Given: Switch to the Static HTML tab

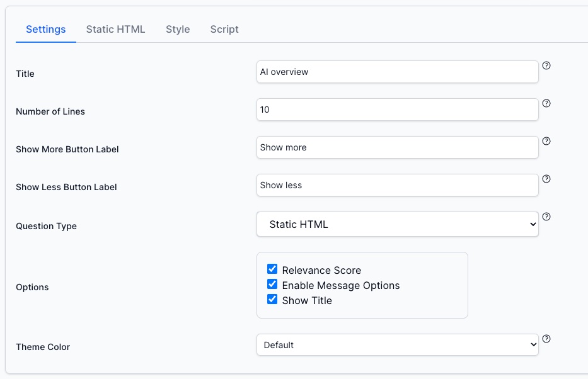Looking at the screenshot, I should (x=115, y=30).
